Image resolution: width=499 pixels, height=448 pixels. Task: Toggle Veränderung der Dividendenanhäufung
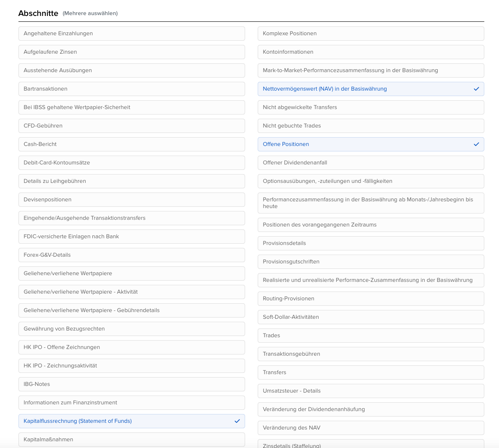click(x=371, y=409)
